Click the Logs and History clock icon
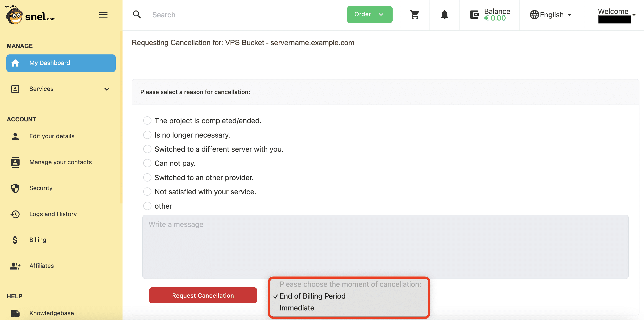 pyautogui.click(x=15, y=214)
